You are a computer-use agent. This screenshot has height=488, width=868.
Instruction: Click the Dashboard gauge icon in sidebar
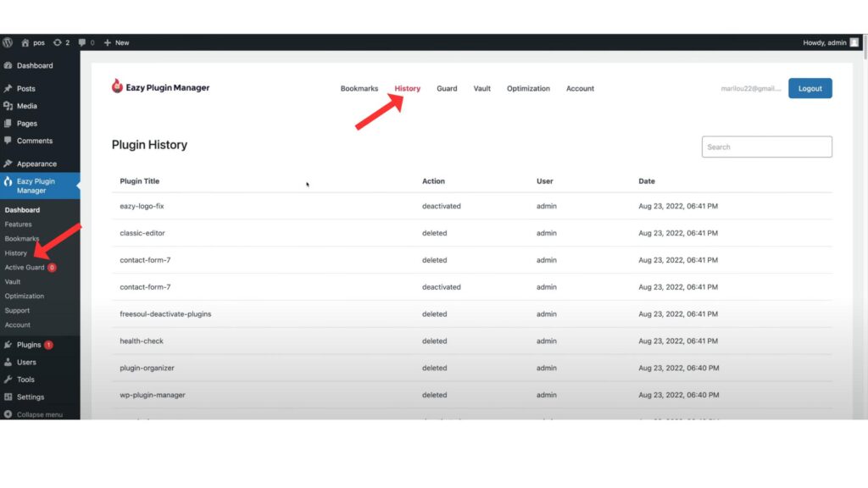coord(8,65)
